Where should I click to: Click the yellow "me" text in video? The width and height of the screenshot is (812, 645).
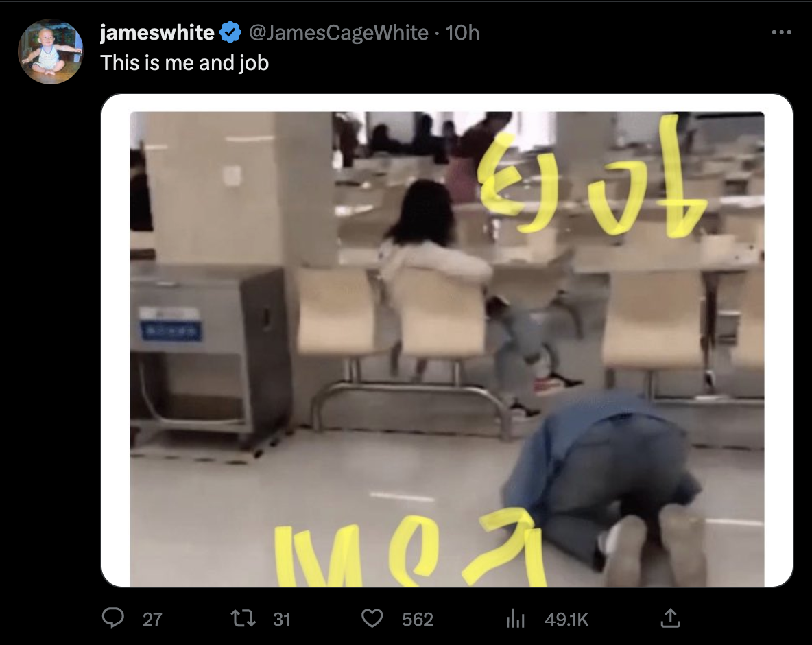[409, 548]
